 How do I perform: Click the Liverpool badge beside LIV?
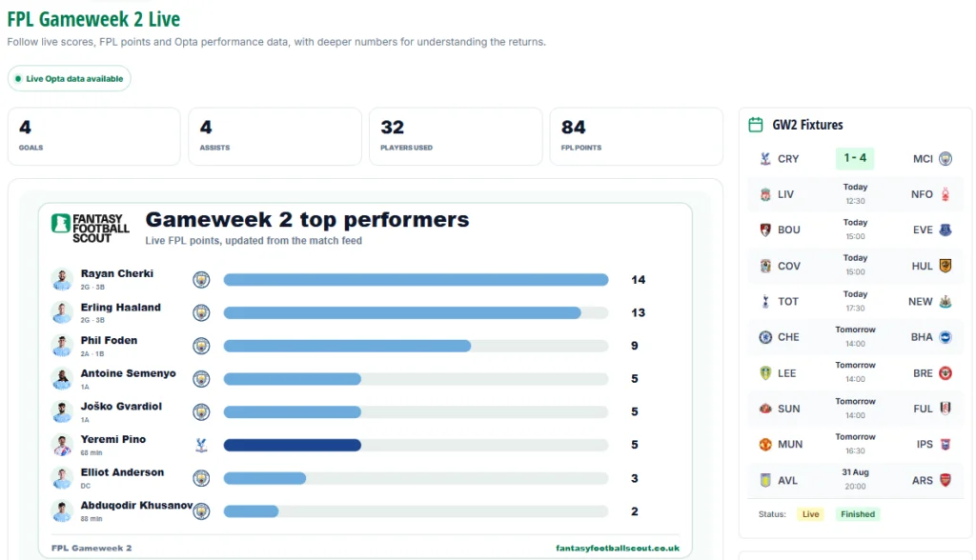[x=765, y=194]
